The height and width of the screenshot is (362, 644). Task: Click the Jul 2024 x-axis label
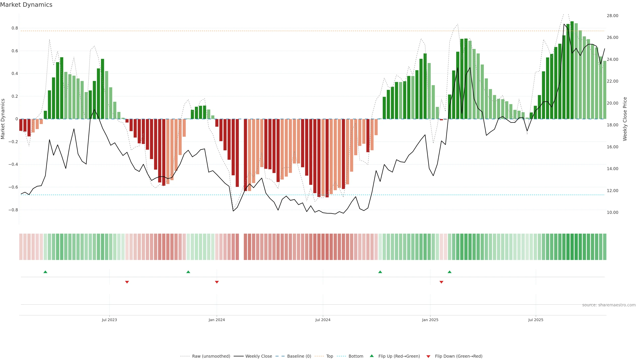click(323, 320)
